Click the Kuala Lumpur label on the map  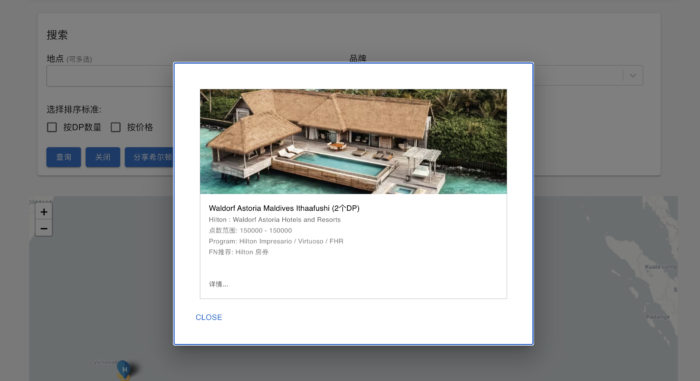[661, 267]
